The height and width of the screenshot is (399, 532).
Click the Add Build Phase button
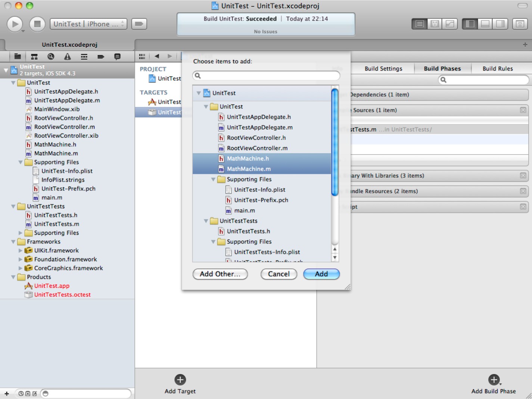point(494,384)
